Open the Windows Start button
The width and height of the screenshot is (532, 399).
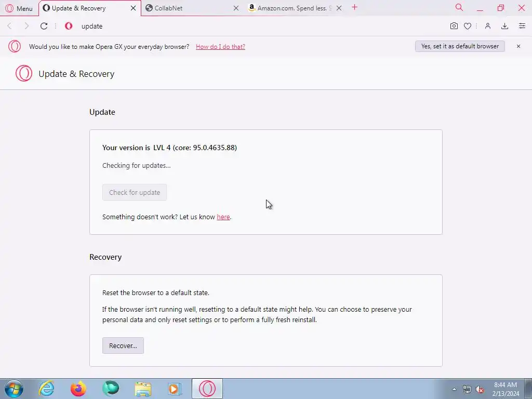click(14, 389)
